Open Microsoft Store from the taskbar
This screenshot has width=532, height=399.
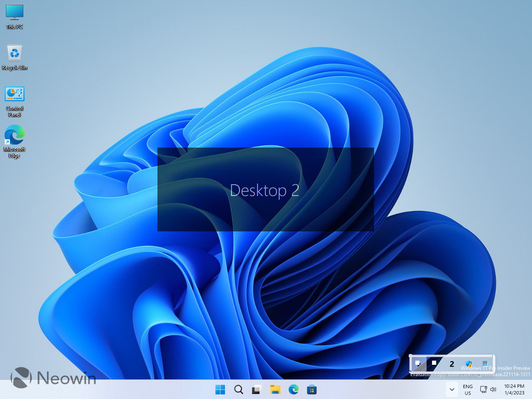[312, 389]
